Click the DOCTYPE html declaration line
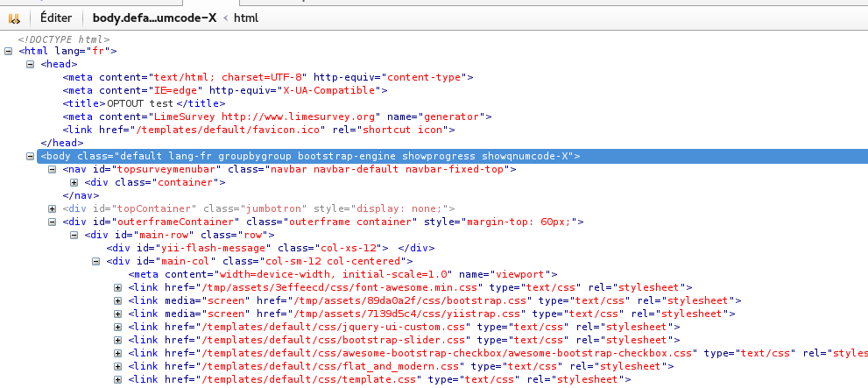The width and height of the screenshot is (868, 388). pyautogui.click(x=64, y=39)
